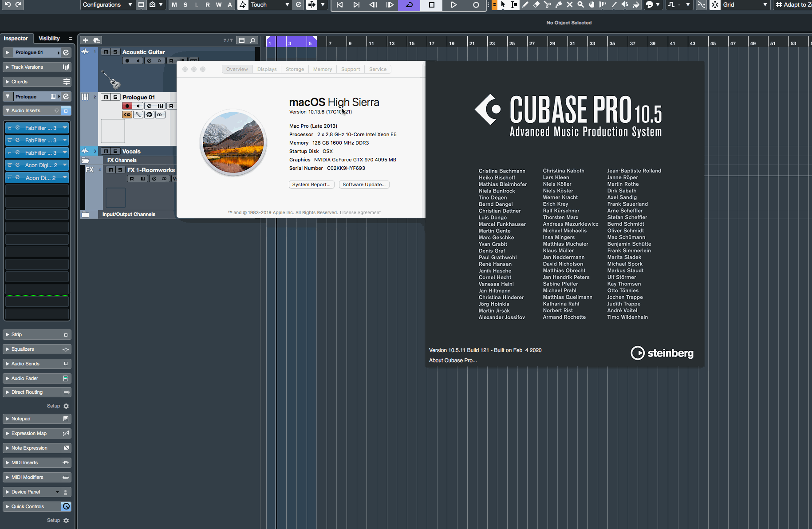Image resolution: width=812 pixels, height=529 pixels.
Task: Click the License Agreement link
Action: click(360, 213)
